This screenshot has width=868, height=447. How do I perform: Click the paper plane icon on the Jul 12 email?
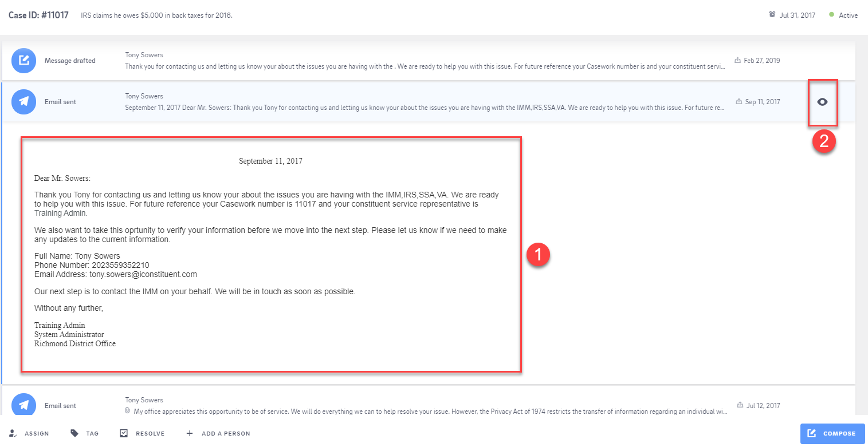coord(23,405)
